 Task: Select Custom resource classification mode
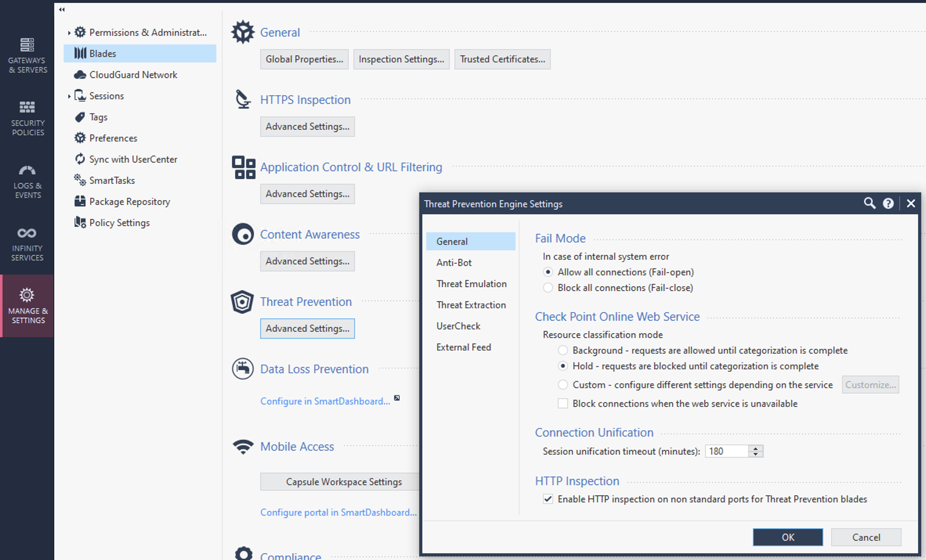click(x=563, y=385)
